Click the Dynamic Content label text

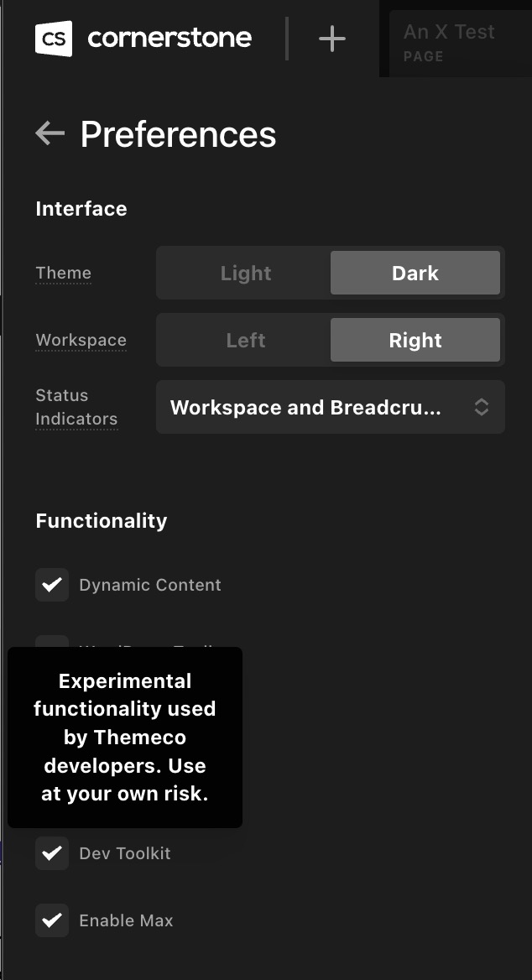(x=150, y=585)
